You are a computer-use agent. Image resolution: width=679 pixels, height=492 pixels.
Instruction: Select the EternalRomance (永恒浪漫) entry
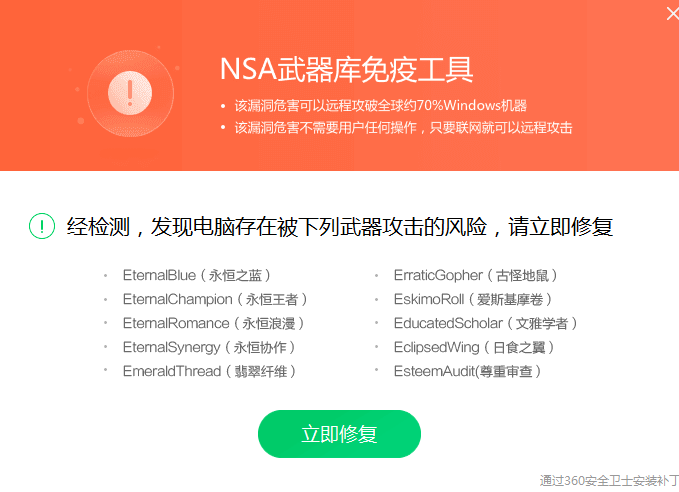[x=213, y=323]
